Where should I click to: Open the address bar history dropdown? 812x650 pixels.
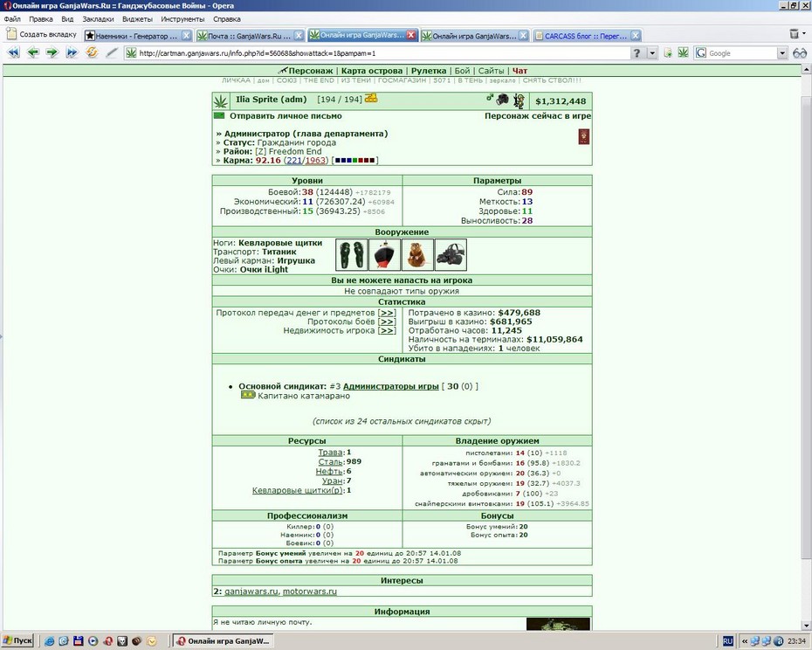(x=652, y=53)
